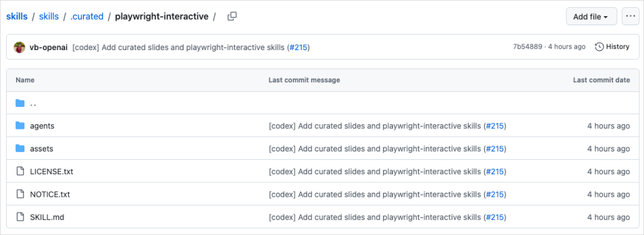Image resolution: width=644 pixels, height=235 pixels.
Task: Open the three-dots more options menu
Action: 630,17
